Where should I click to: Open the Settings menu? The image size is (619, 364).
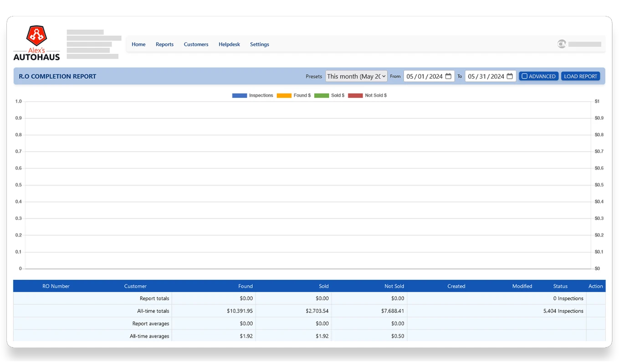259,44
